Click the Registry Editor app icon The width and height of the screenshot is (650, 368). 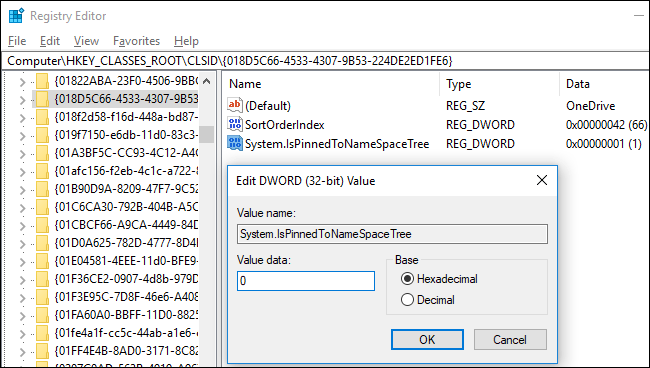[17, 16]
